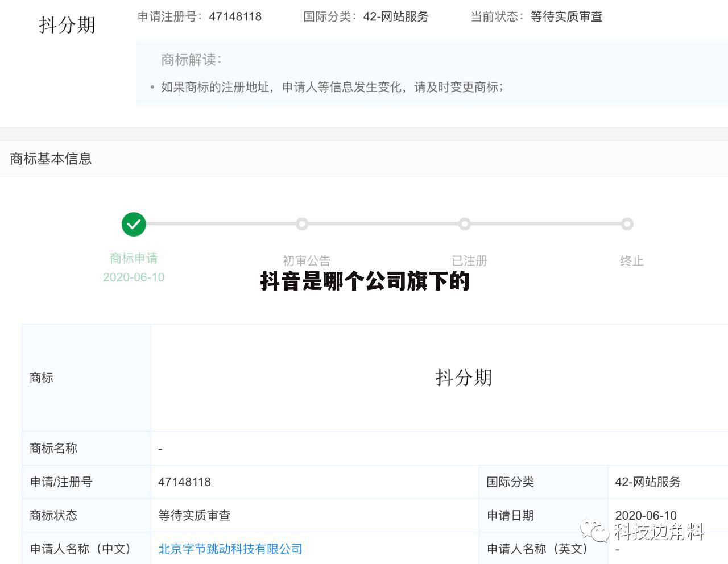Click the 抖分期 trademark image in table
Viewport: 728px width, 564px height.
[x=464, y=378]
